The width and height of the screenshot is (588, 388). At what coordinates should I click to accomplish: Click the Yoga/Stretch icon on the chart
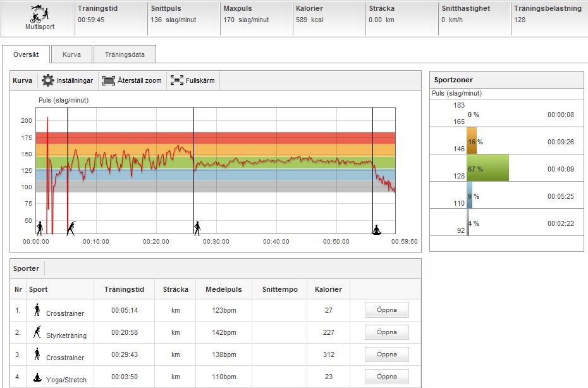pyautogui.click(x=377, y=229)
